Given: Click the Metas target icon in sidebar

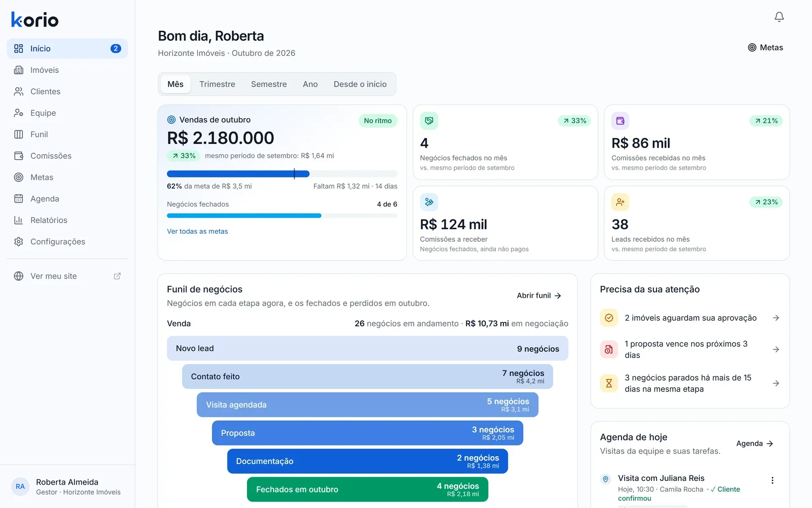Looking at the screenshot, I should click(x=19, y=177).
